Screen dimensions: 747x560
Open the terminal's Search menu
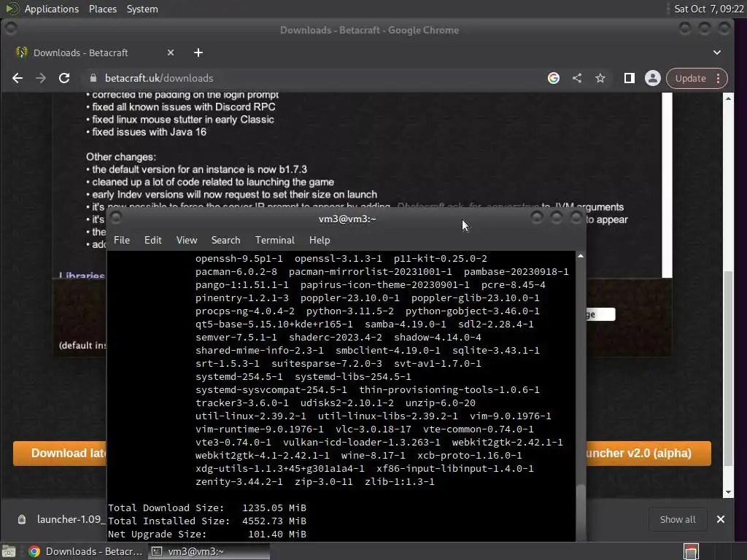226,240
